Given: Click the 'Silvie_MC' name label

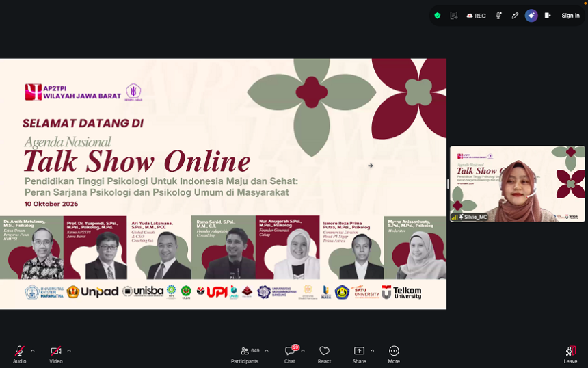Looking at the screenshot, I should (475, 218).
